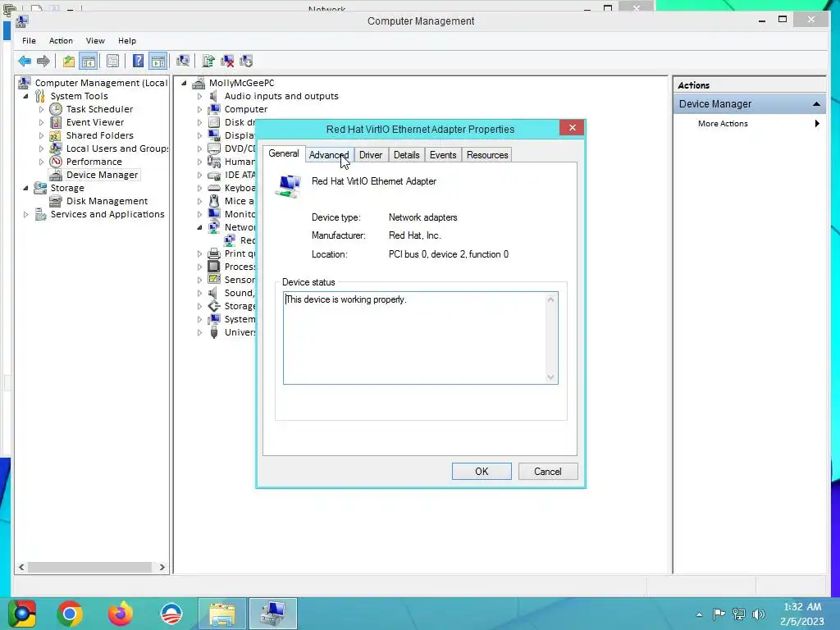Expand the Computer device category
This screenshot has height=630, width=840.
click(200, 109)
